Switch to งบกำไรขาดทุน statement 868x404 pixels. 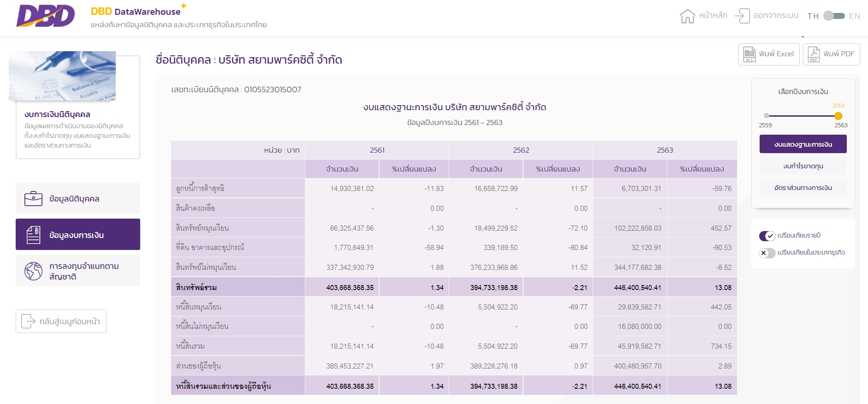[x=803, y=166]
